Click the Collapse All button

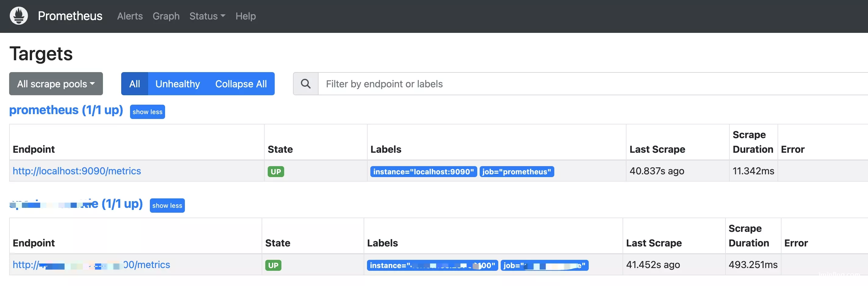[241, 84]
